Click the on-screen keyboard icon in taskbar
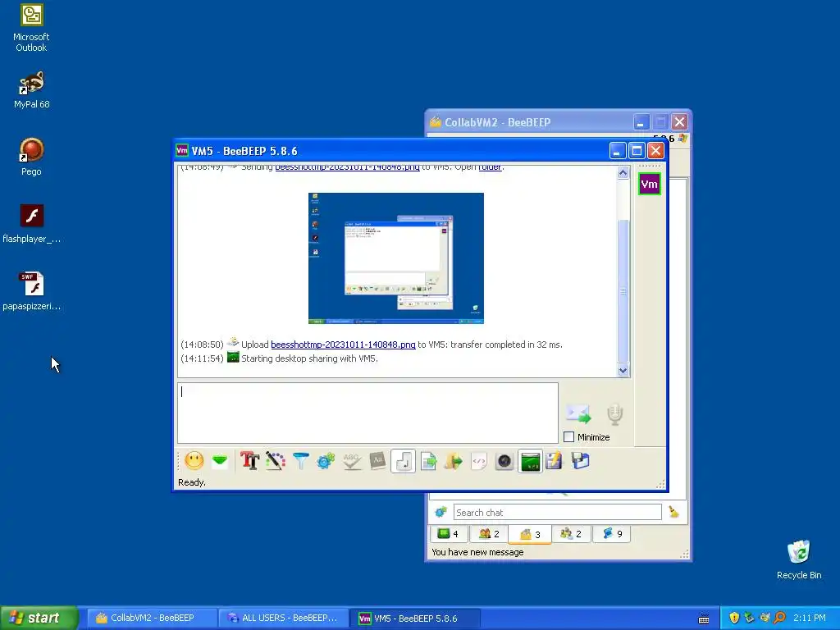This screenshot has width=840, height=630. (704, 619)
